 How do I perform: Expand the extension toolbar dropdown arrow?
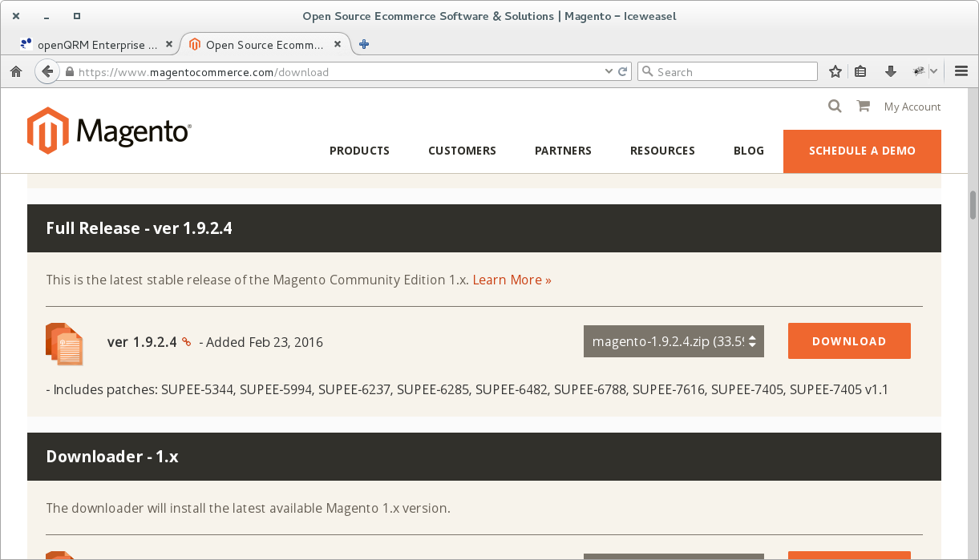934,71
